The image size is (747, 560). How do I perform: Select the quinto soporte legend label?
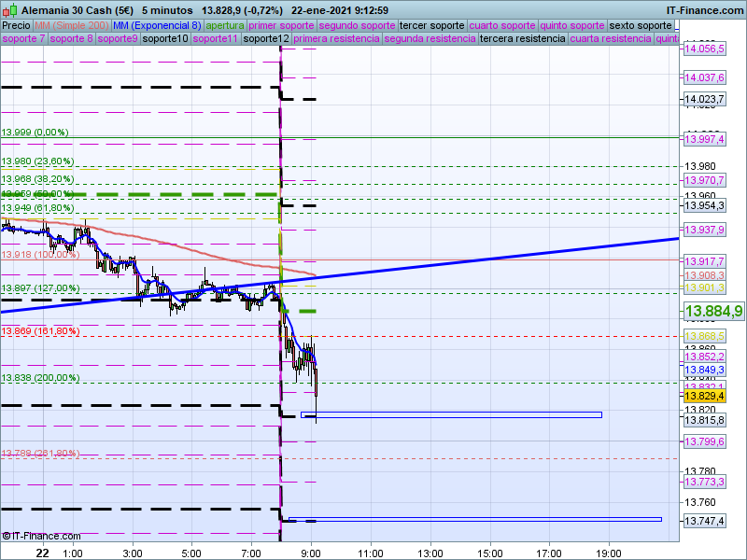tap(572, 26)
